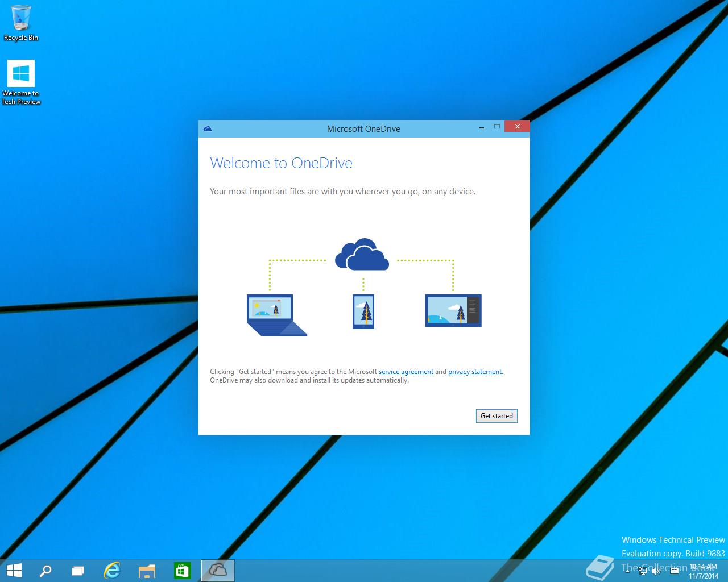Select the Welcome to Tech Preview desktop icon
728x582 pixels.
click(21, 82)
